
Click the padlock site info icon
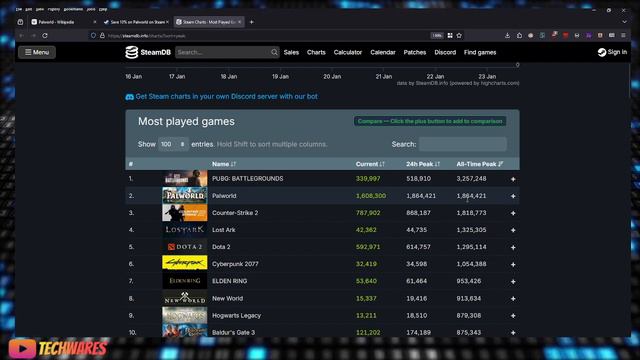point(102,36)
